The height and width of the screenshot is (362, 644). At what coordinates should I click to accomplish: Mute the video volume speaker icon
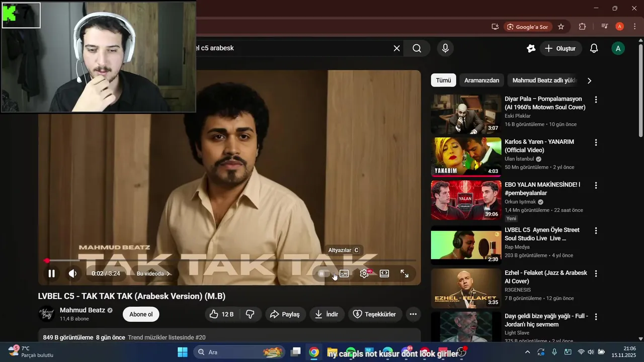[x=73, y=274]
